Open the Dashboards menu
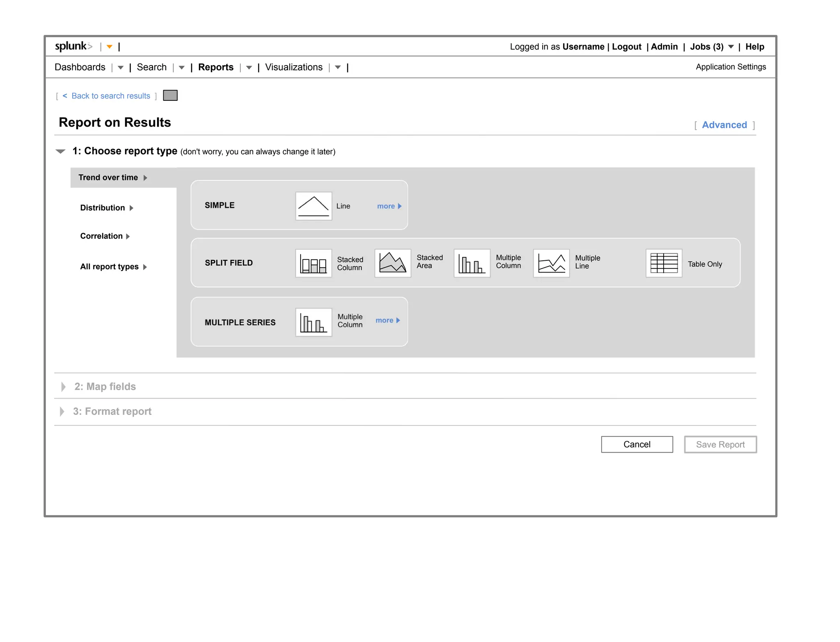 coord(80,67)
